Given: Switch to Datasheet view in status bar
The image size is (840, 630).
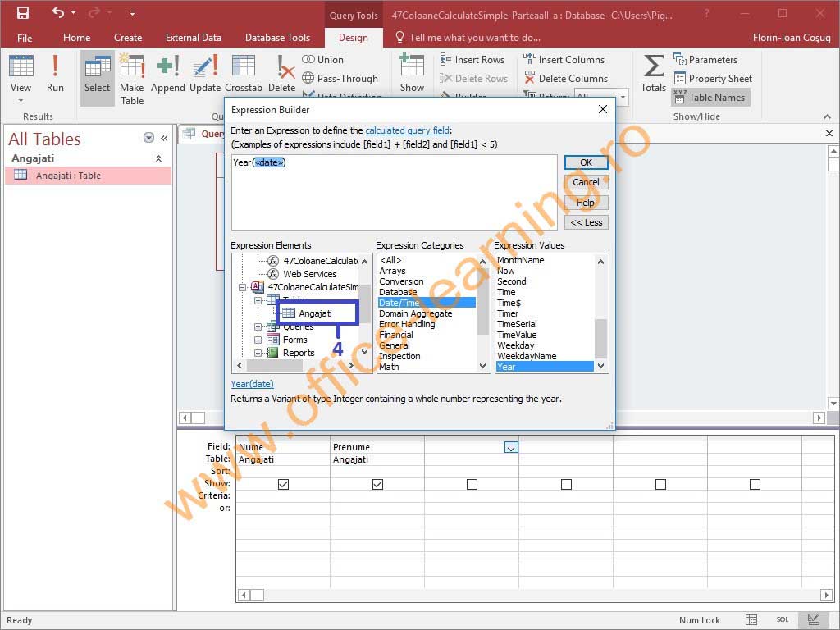Looking at the screenshot, I should (751, 620).
